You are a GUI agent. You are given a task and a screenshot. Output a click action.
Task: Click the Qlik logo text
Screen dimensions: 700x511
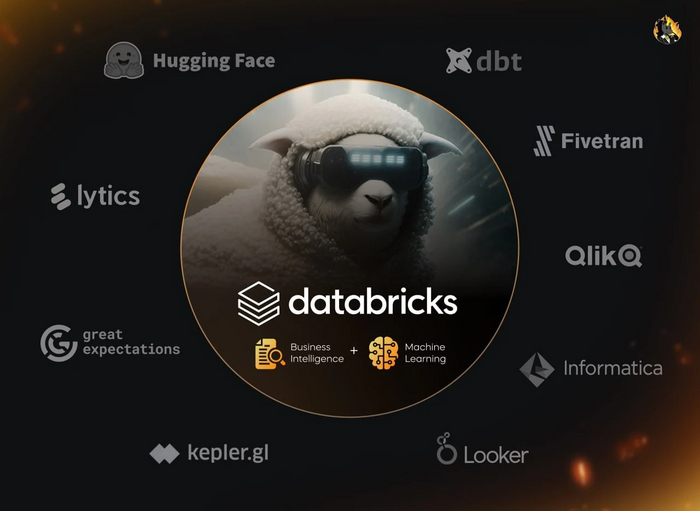click(x=604, y=256)
